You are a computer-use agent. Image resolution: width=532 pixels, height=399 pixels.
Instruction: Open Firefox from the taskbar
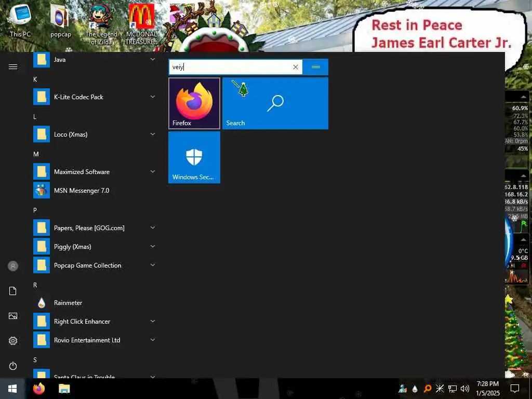click(x=39, y=389)
